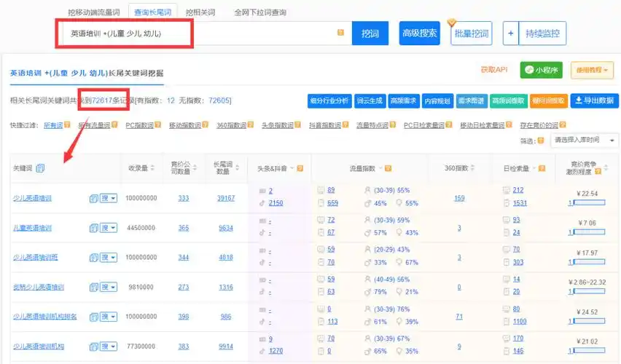Click 高频需求 button
The image size is (621, 364).
[403, 100]
